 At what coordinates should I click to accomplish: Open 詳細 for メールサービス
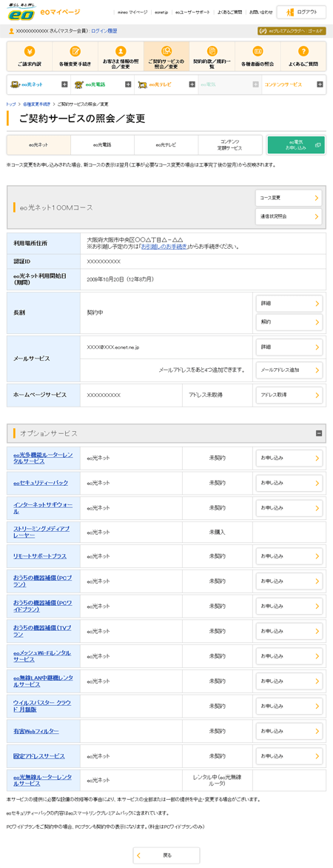[x=288, y=347]
